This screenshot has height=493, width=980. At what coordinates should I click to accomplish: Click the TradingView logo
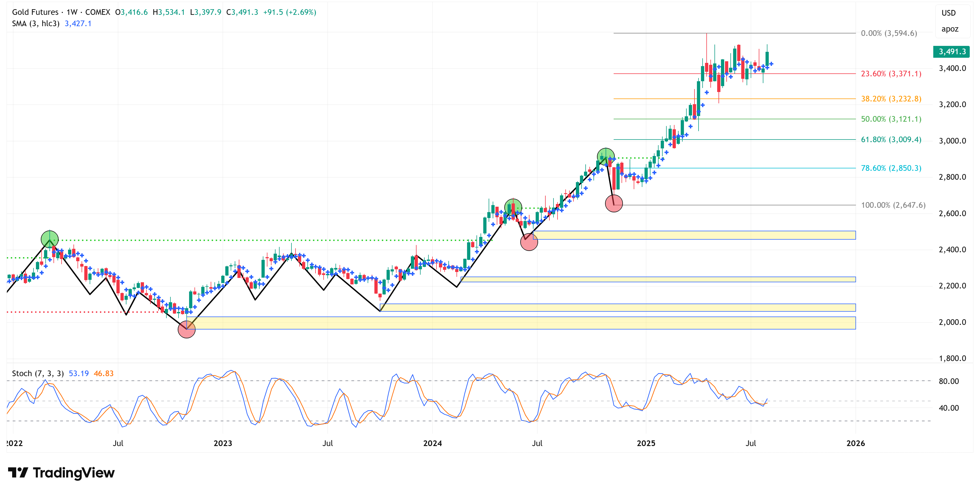pos(61,472)
